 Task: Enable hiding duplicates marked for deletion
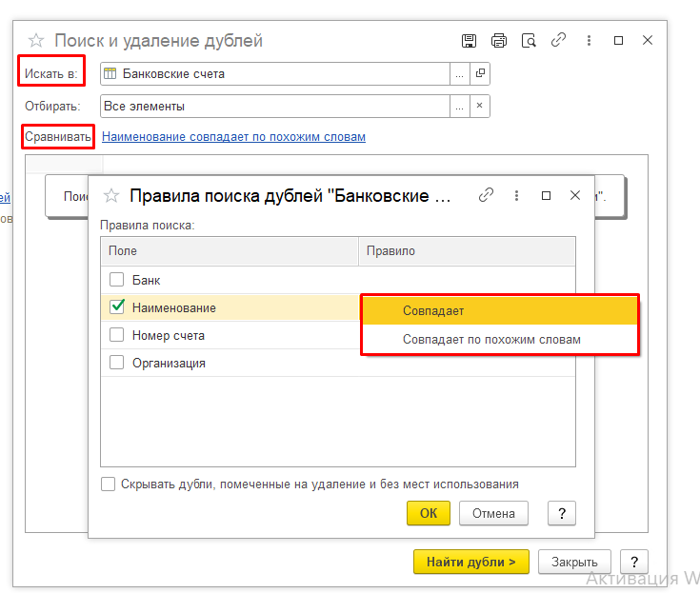pyautogui.click(x=109, y=484)
